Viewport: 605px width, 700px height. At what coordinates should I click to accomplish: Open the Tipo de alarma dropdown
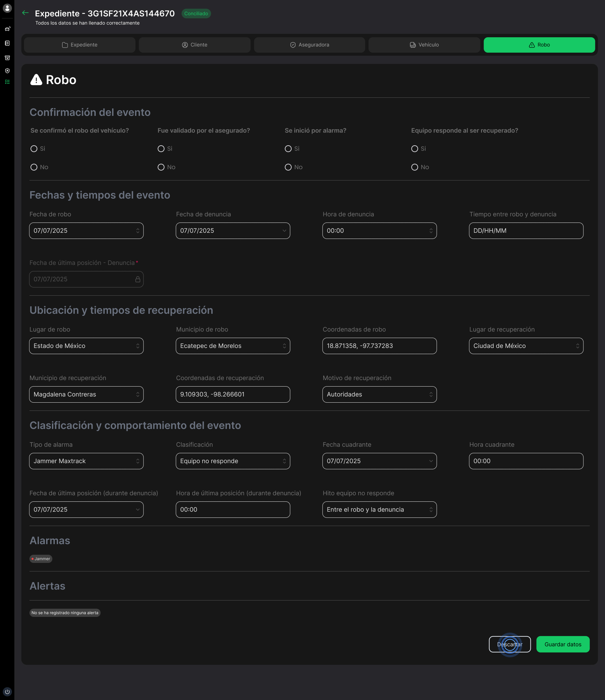86,461
